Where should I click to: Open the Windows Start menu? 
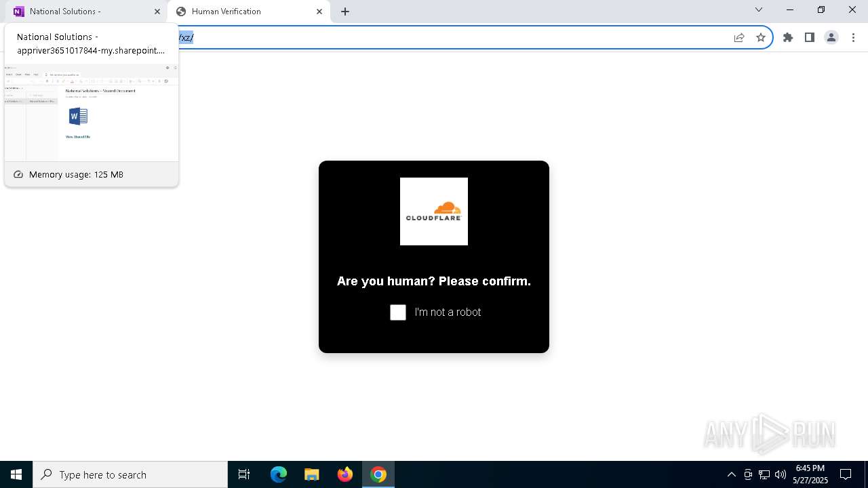[16, 474]
